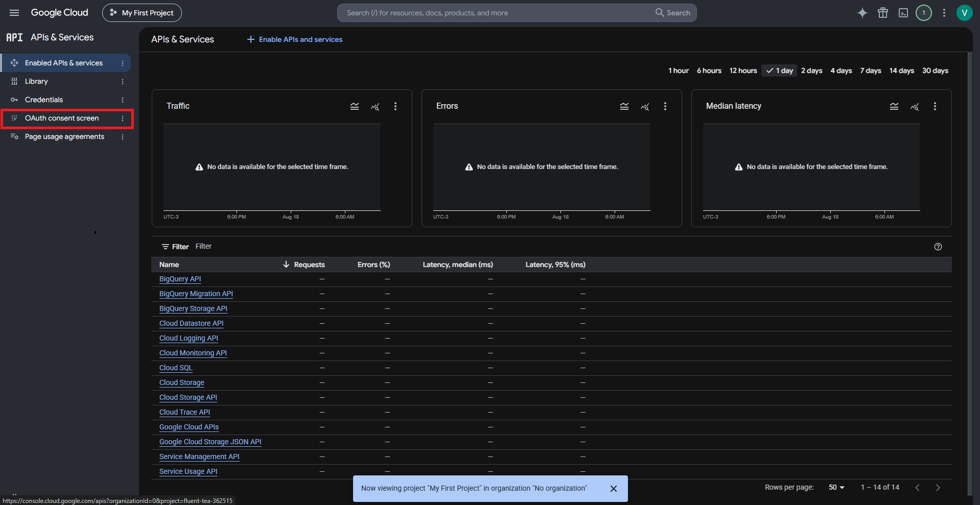The width and height of the screenshot is (980, 505).
Task: Open kebab menu beside Credentials
Action: pyautogui.click(x=123, y=100)
